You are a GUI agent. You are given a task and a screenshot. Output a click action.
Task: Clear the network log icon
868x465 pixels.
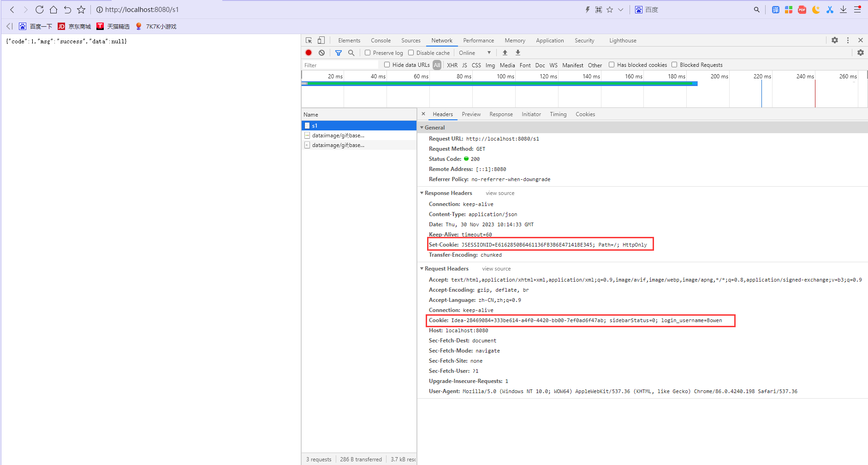(321, 53)
